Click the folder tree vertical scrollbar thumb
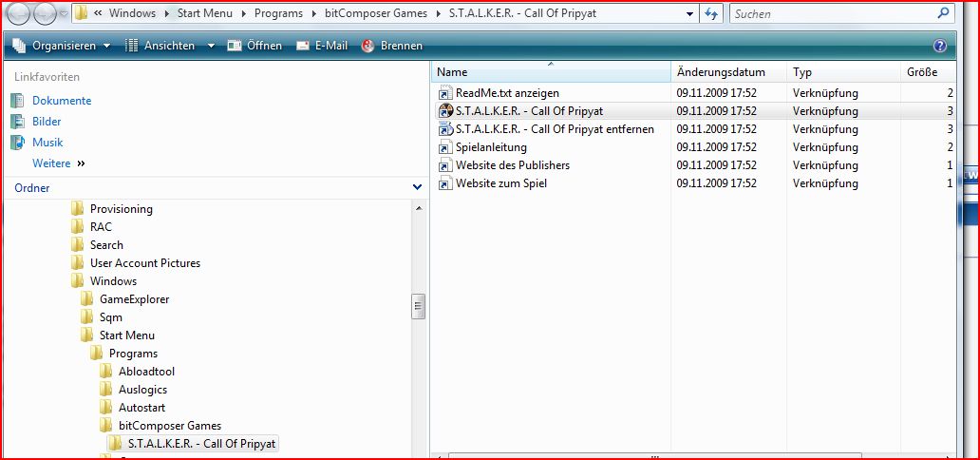The image size is (980, 460). pos(418,307)
